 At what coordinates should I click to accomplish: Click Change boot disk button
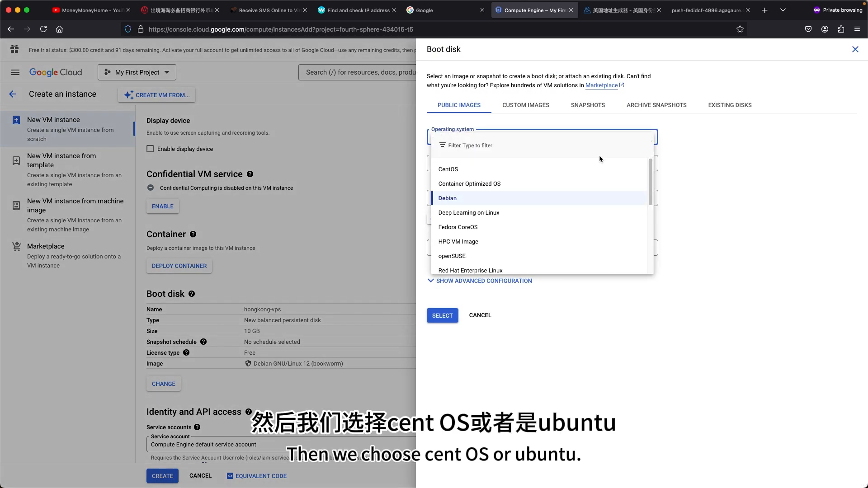tap(164, 384)
